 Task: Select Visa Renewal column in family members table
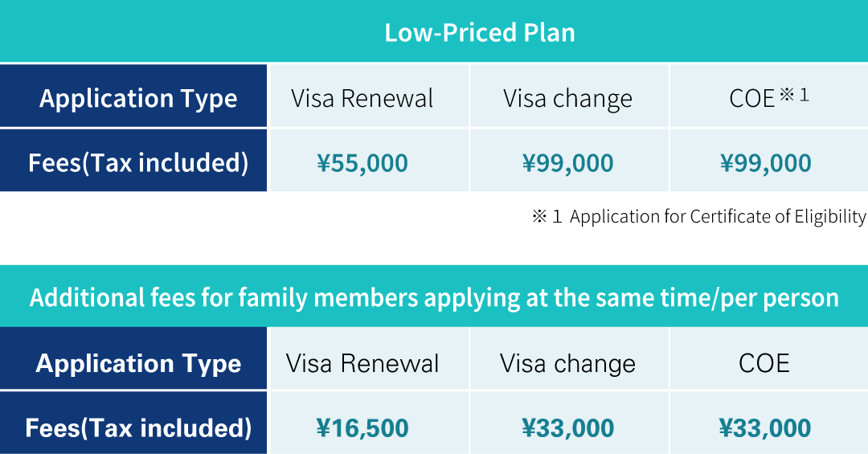tap(362, 363)
